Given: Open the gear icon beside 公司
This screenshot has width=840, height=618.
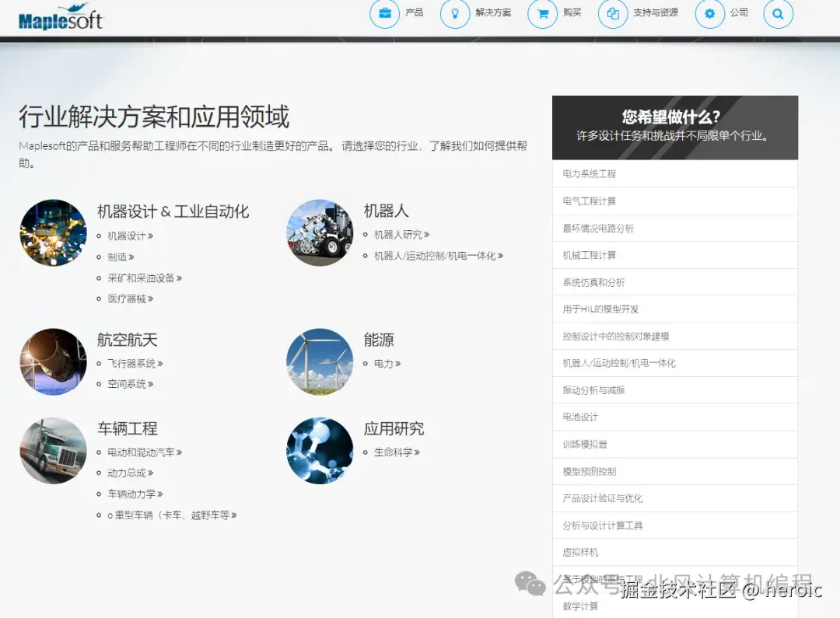Looking at the screenshot, I should [709, 13].
